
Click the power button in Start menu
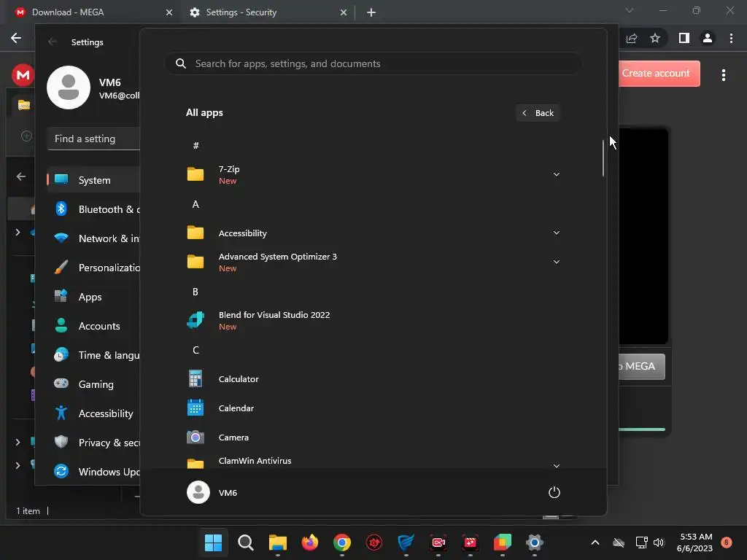pyautogui.click(x=554, y=492)
